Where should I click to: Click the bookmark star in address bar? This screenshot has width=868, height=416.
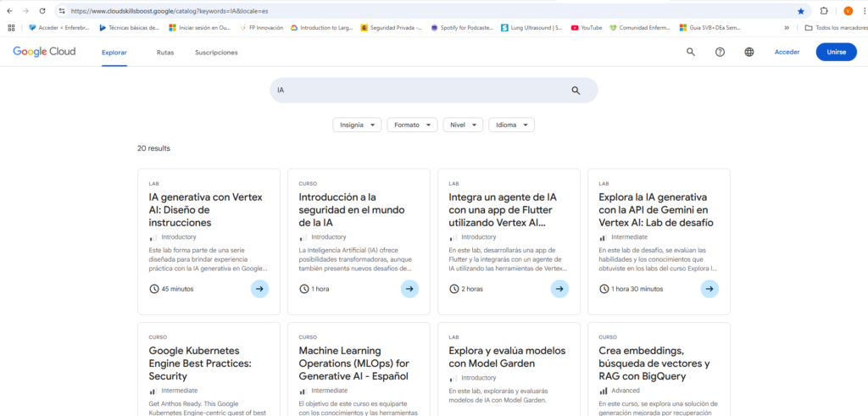(800, 11)
